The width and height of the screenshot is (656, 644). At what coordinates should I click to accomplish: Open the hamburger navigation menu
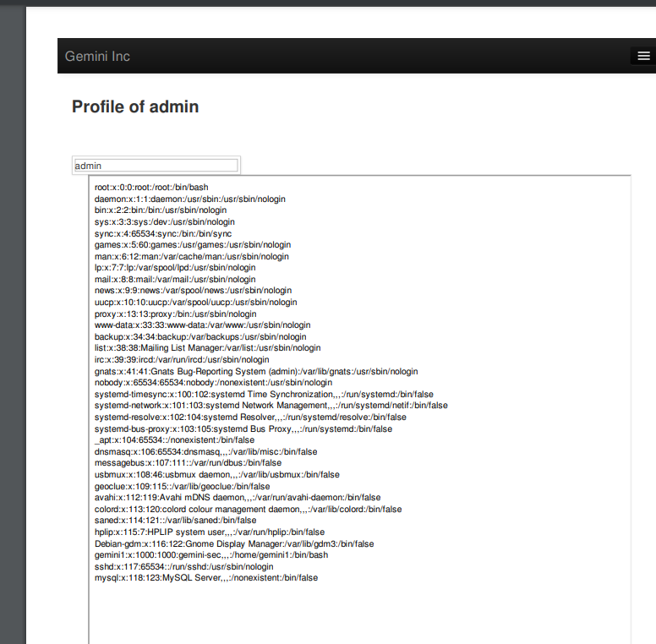click(643, 56)
